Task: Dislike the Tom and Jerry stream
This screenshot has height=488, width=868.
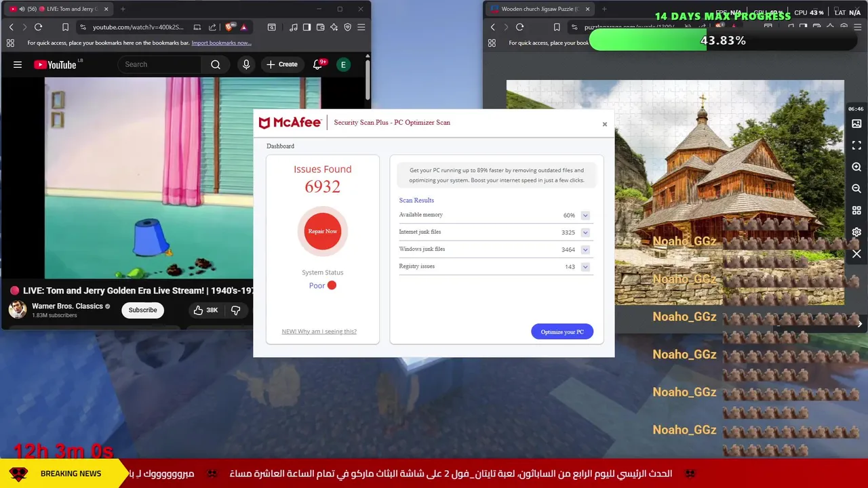Action: pyautogui.click(x=236, y=310)
